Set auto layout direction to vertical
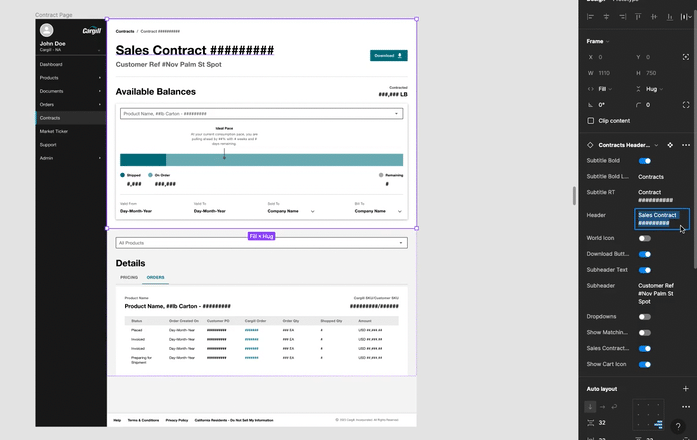 click(x=590, y=406)
